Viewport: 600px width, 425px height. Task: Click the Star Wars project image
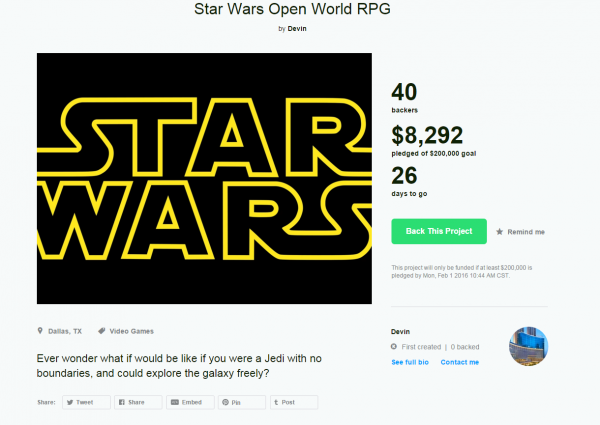[204, 179]
